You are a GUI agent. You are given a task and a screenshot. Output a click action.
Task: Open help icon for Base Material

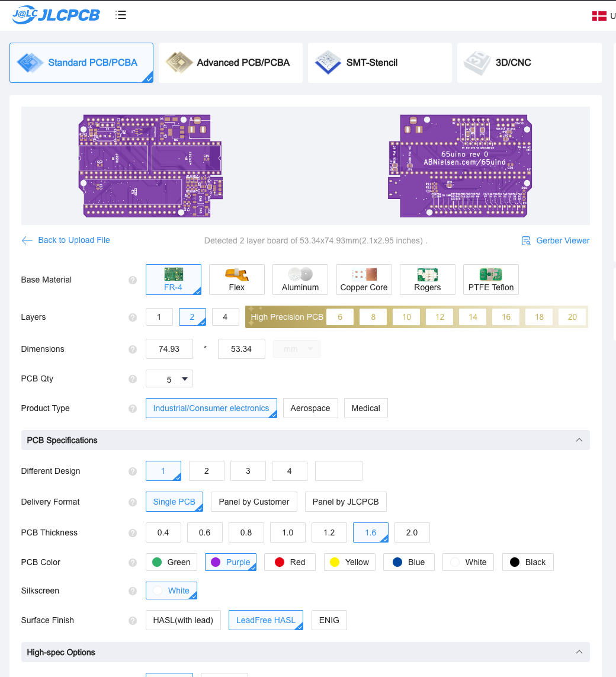click(x=133, y=280)
